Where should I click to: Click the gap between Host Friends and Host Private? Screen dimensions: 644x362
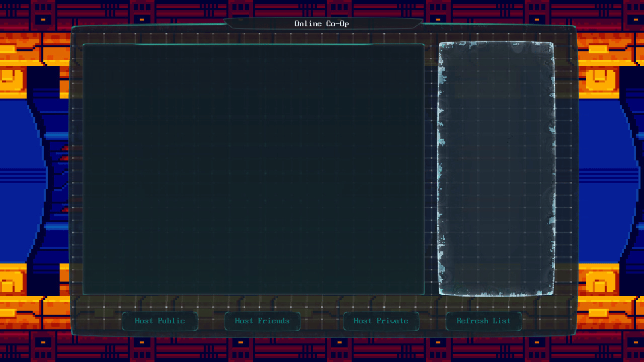pos(322,321)
